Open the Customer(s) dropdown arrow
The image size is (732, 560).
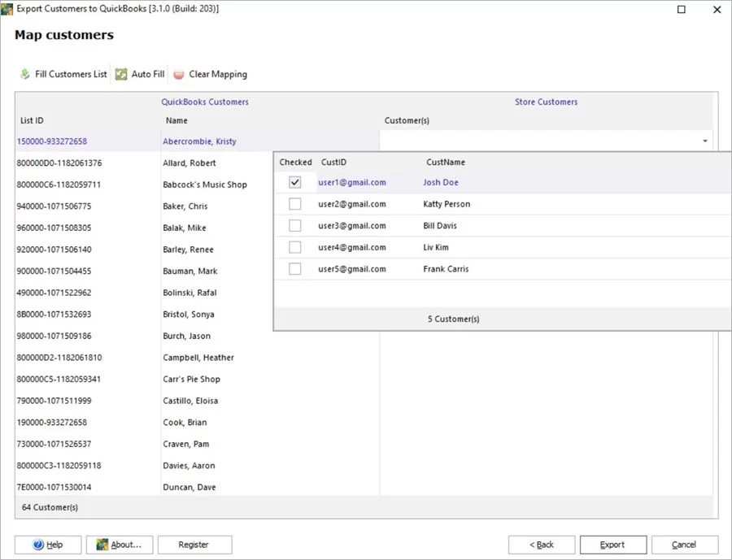pyautogui.click(x=704, y=141)
